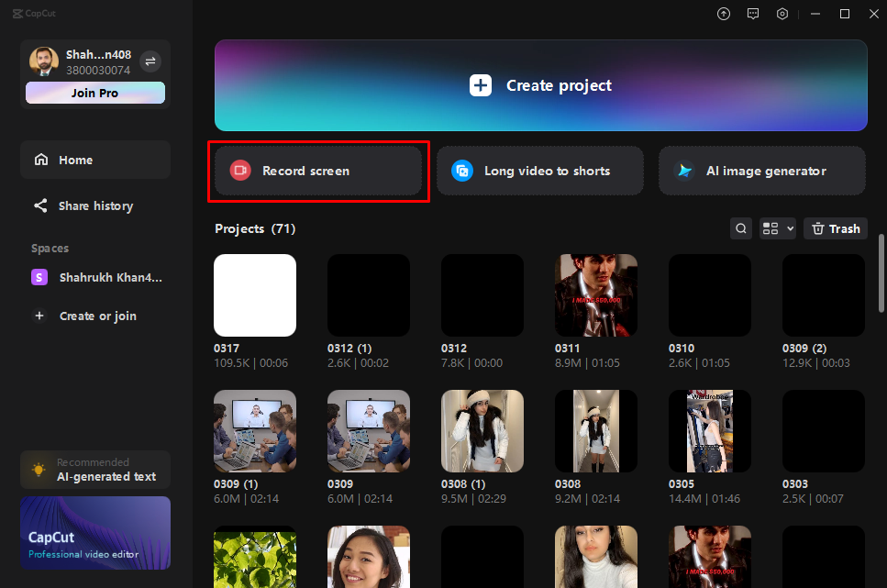
Task: Open the Trash folder
Action: pyautogui.click(x=836, y=228)
